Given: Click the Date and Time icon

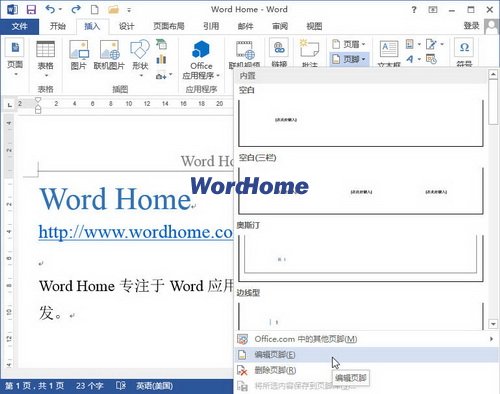Looking at the screenshot, I should [431, 59].
